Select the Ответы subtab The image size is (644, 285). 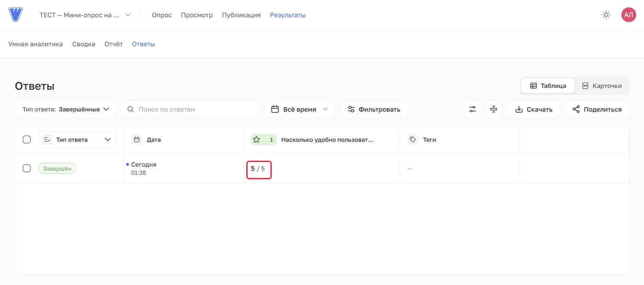click(144, 44)
